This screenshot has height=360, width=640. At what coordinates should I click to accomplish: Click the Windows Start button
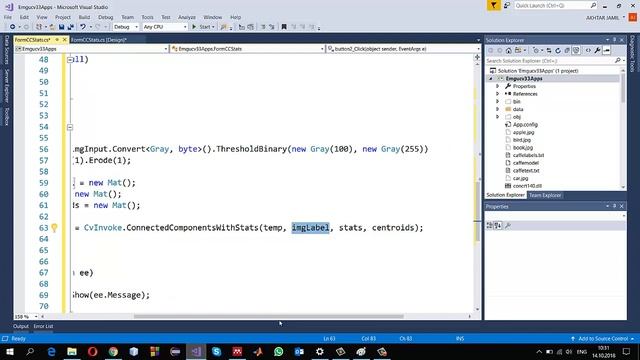10,351
